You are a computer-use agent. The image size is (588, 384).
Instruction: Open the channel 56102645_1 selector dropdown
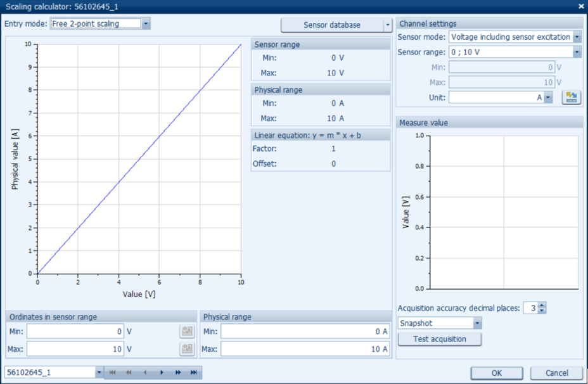tap(99, 373)
